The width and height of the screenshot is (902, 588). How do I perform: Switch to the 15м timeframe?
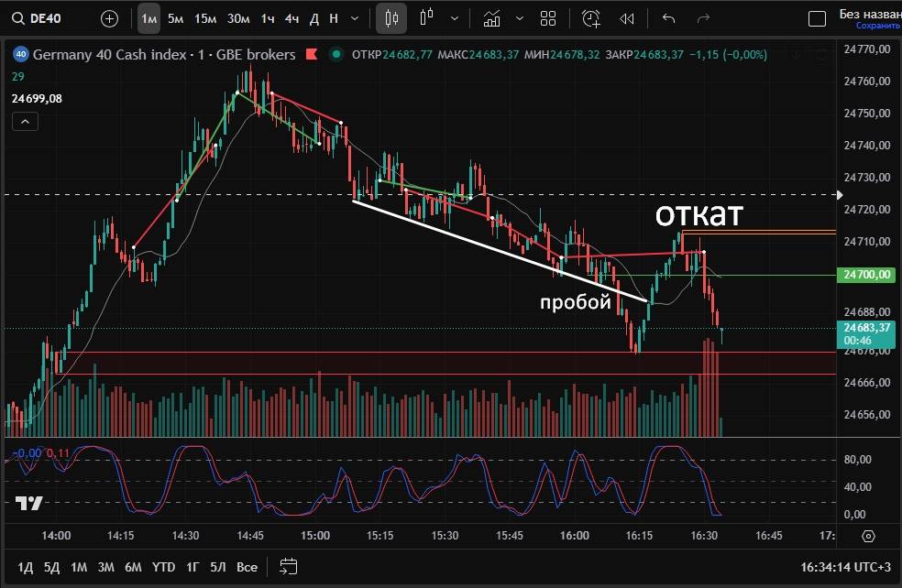pyautogui.click(x=205, y=18)
